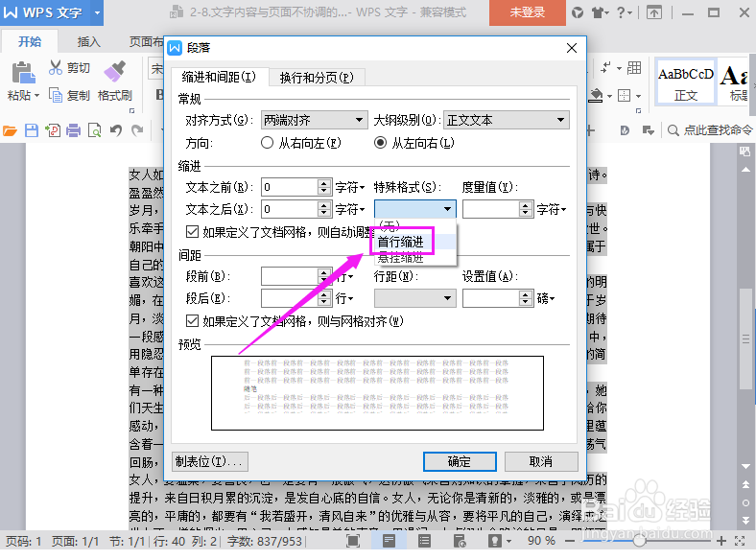The height and width of the screenshot is (560, 756).
Task: Select outline view icon in status bar
Action: click(x=424, y=541)
